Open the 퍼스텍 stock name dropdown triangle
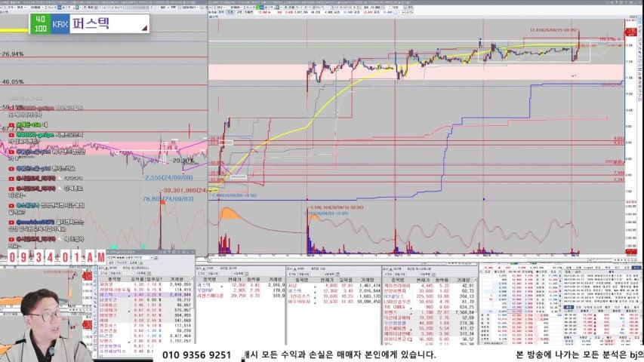 coord(144,29)
